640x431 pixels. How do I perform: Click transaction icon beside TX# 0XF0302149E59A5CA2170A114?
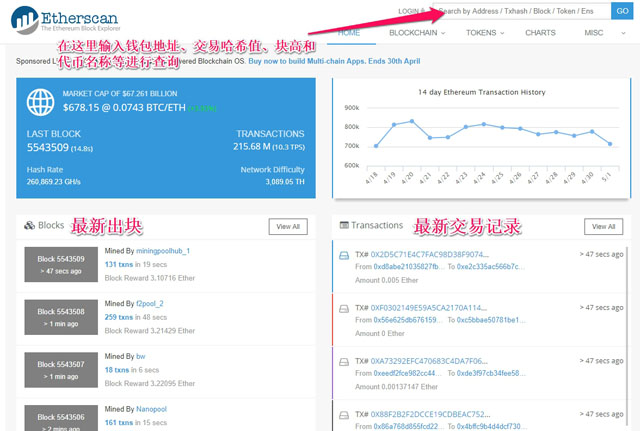point(344,309)
